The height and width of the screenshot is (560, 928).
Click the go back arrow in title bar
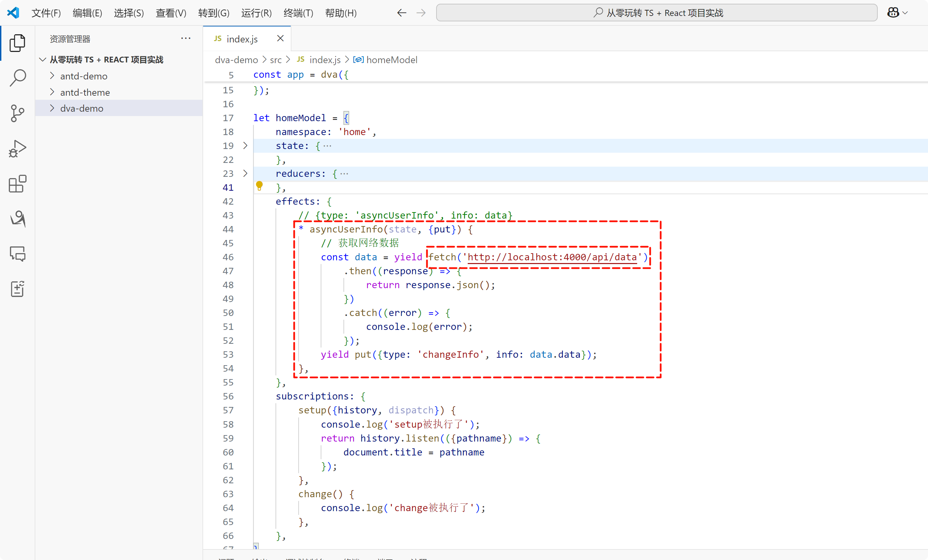(x=401, y=13)
